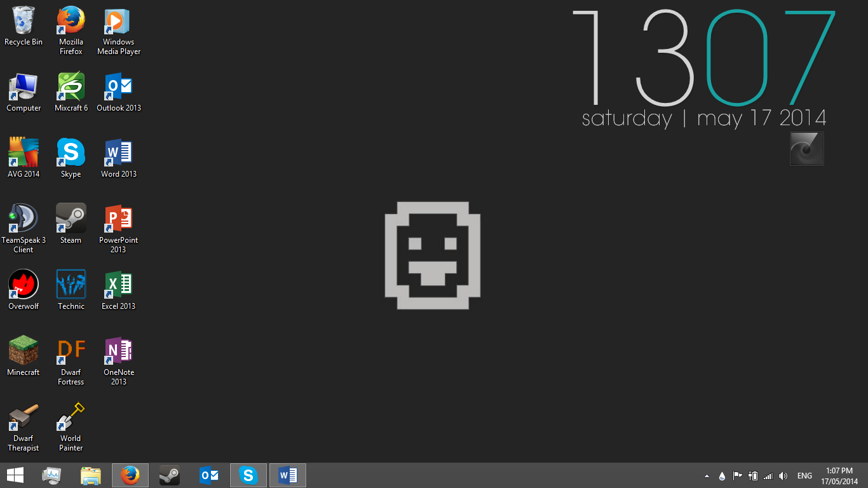Switch to Skype in the taskbar

tap(248, 475)
